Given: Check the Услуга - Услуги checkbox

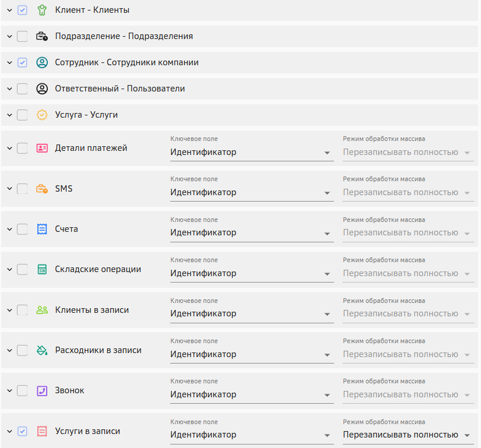Looking at the screenshot, I should point(22,115).
